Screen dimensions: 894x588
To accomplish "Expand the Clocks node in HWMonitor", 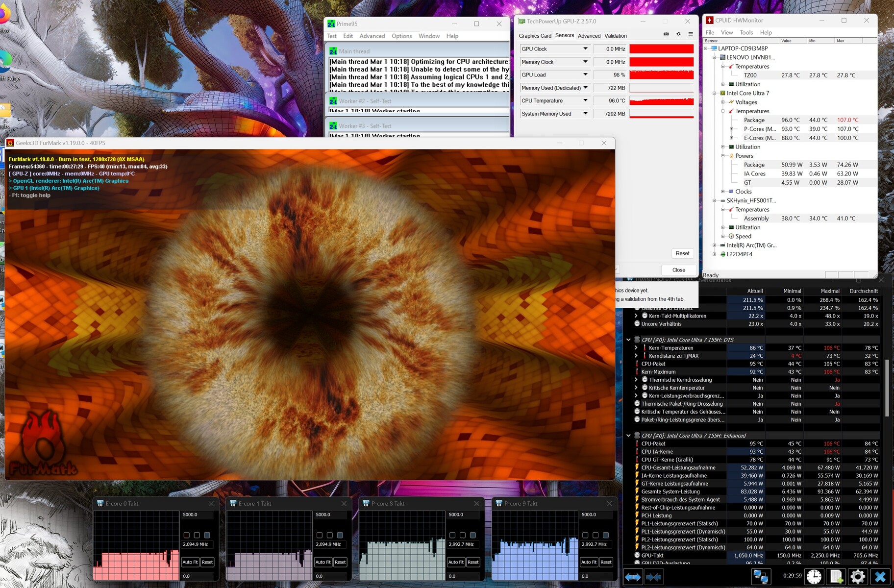I will click(723, 192).
